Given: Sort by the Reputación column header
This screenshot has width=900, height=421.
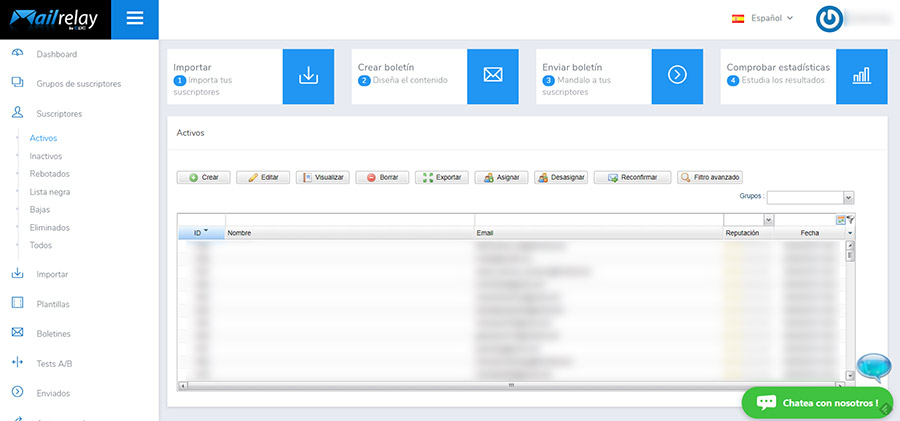Looking at the screenshot, I should pos(748,233).
